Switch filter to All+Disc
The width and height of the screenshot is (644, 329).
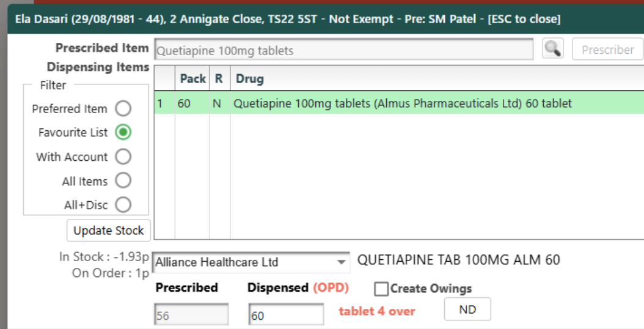[x=123, y=205]
